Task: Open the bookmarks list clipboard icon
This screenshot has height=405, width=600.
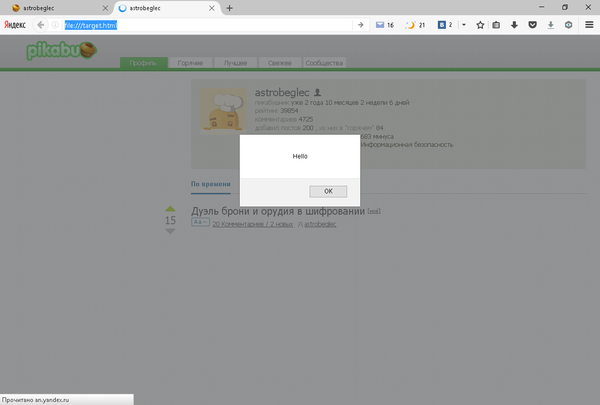Action: (x=497, y=24)
